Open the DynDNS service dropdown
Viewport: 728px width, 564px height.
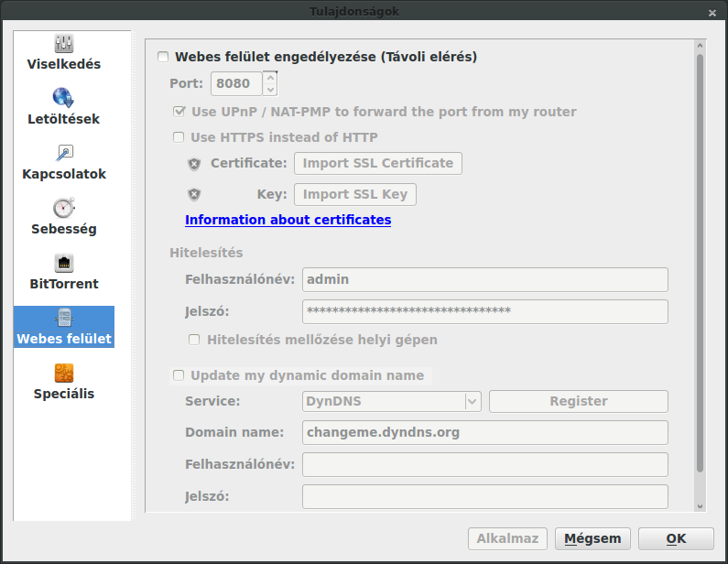tap(391, 402)
